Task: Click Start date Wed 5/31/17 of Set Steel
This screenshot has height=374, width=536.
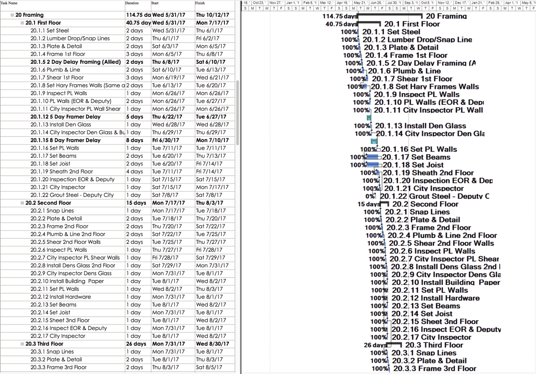Action: pos(169,30)
